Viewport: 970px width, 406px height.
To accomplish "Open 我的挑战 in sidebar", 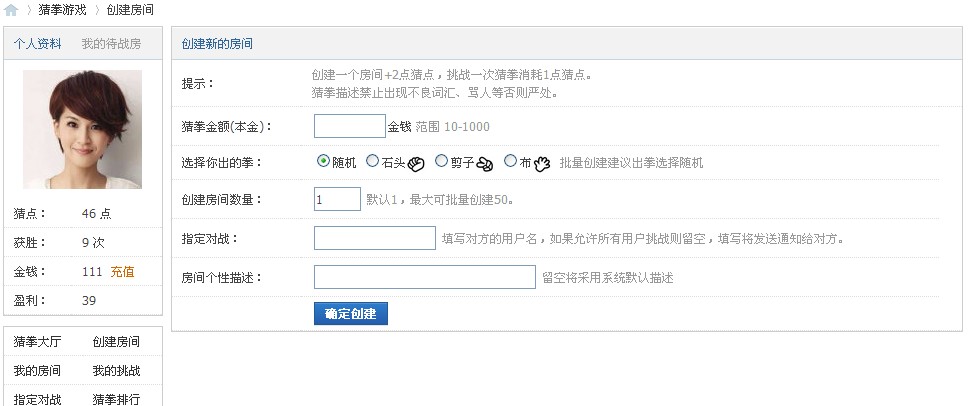I will pyautogui.click(x=116, y=371).
